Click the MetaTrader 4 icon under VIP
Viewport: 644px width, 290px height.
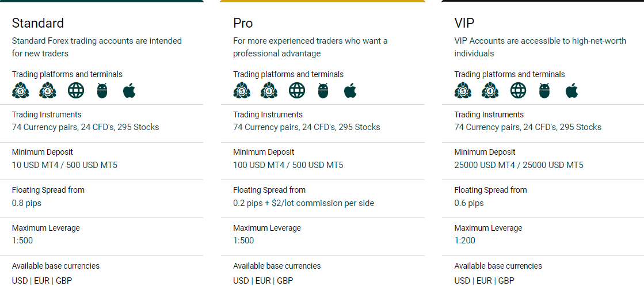(x=490, y=90)
